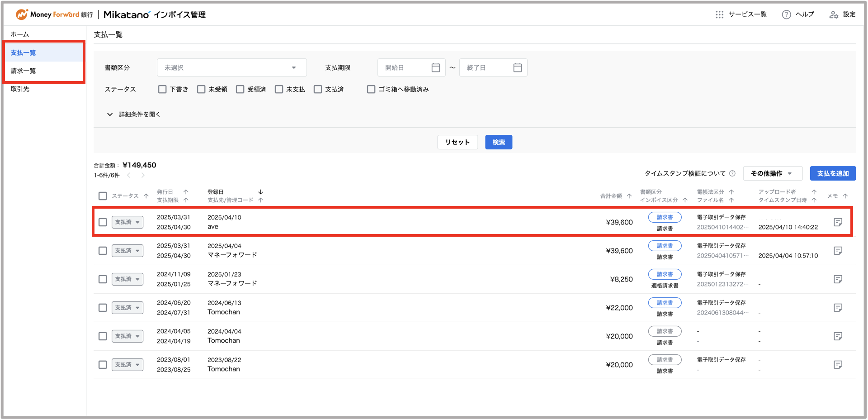Toggle ゴミ箱へ移動済み checkbox
Image resolution: width=868 pixels, height=420 pixels.
pos(371,89)
